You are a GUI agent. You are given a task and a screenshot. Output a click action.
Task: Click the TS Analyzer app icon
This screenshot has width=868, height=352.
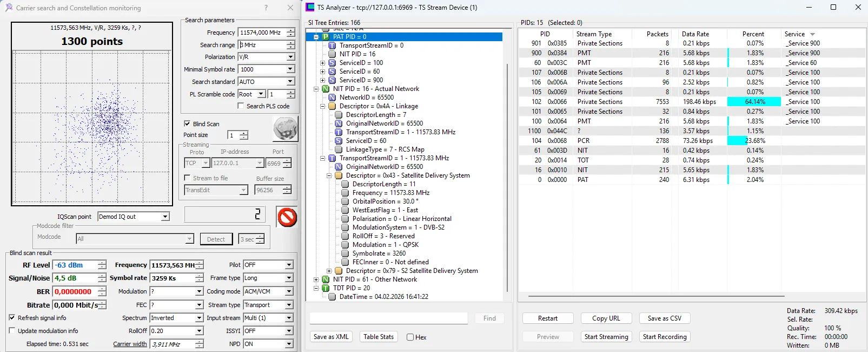[x=310, y=8]
